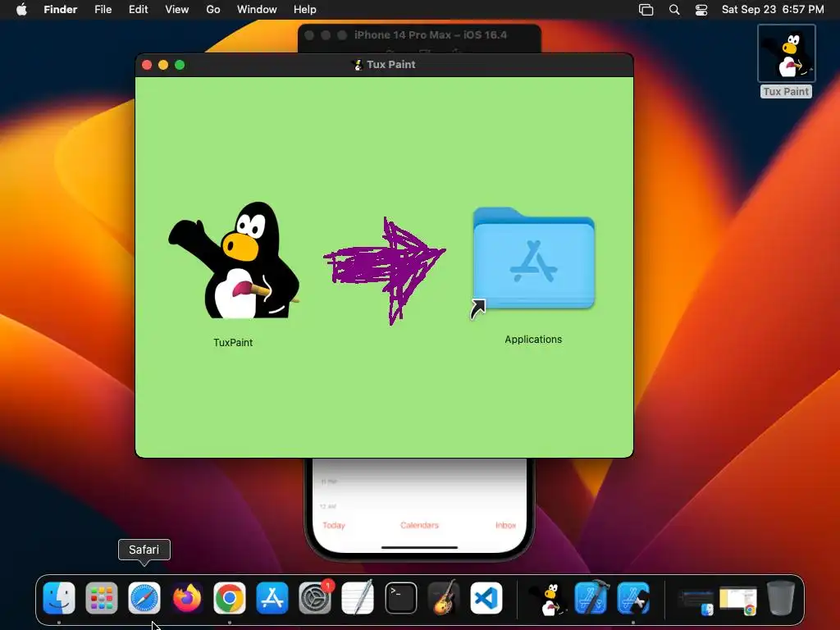Viewport: 840px width, 630px height.
Task: Click the Tux Paint desktop volume label
Action: point(786,92)
